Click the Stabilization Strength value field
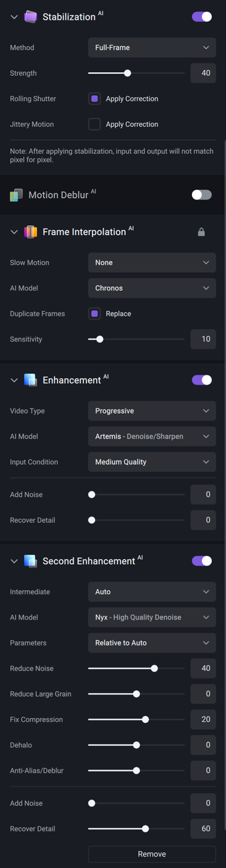Viewport: 226px width, 868px height. (203, 73)
